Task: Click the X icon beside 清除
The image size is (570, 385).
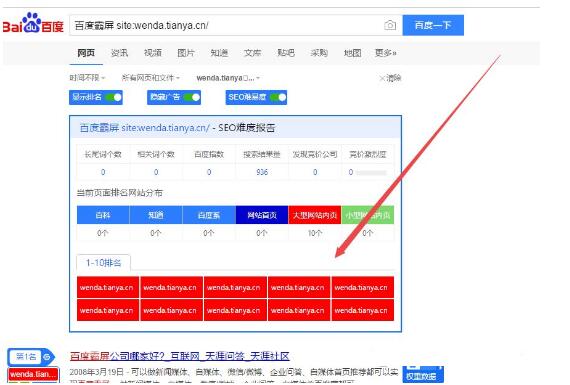Action: coord(382,78)
